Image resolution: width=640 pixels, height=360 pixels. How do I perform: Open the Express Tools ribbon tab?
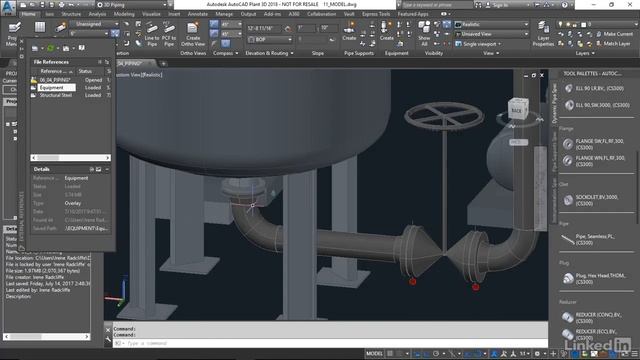[376, 14]
